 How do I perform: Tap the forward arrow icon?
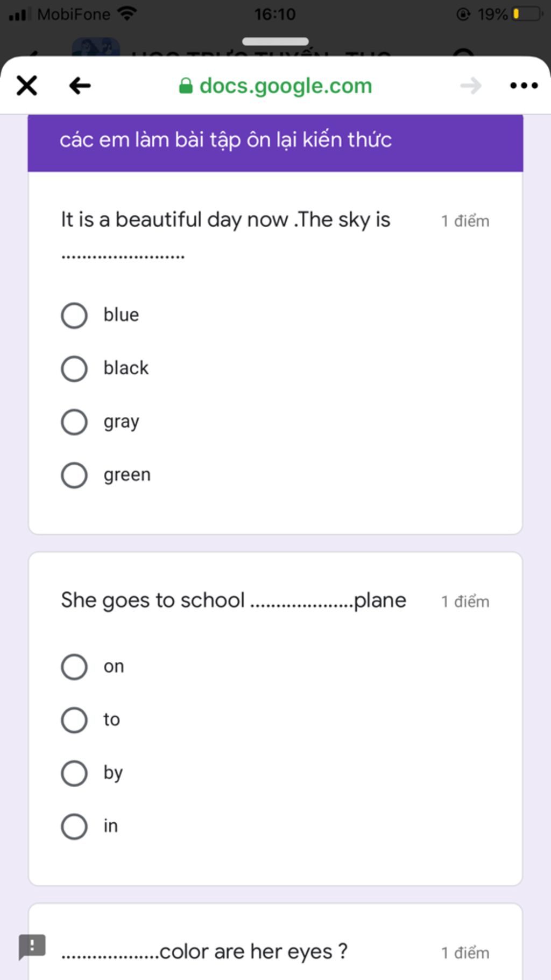click(471, 86)
